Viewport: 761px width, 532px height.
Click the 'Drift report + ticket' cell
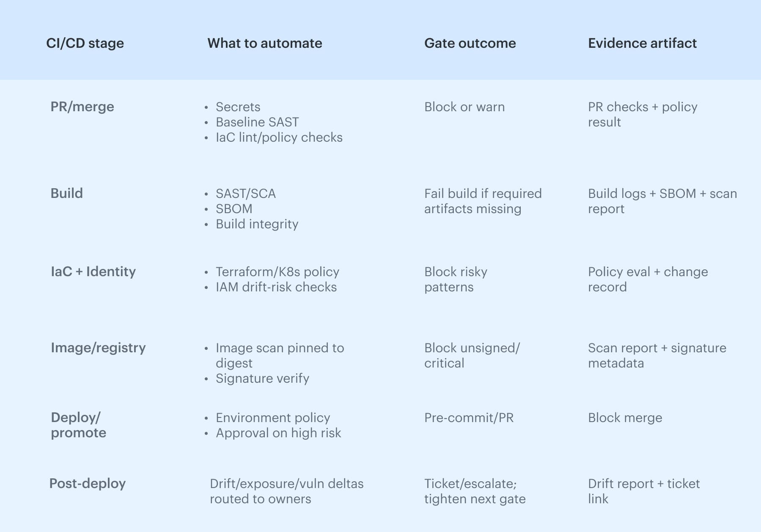[643, 484]
